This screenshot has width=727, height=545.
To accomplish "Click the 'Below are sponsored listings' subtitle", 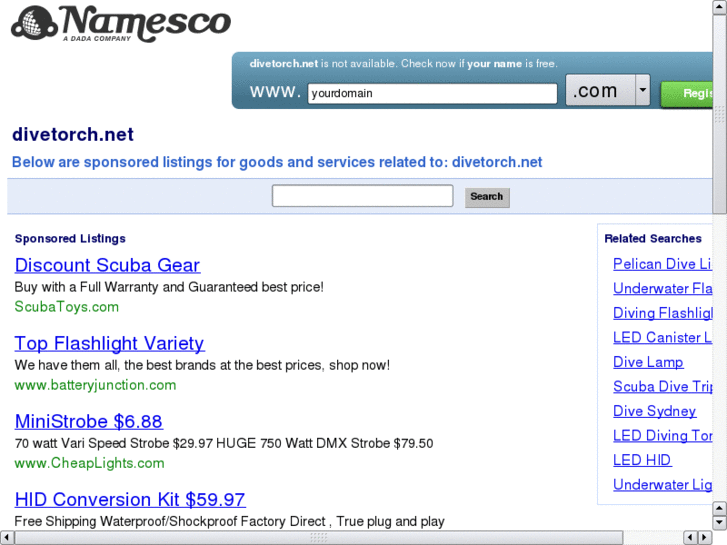I will 277,162.
